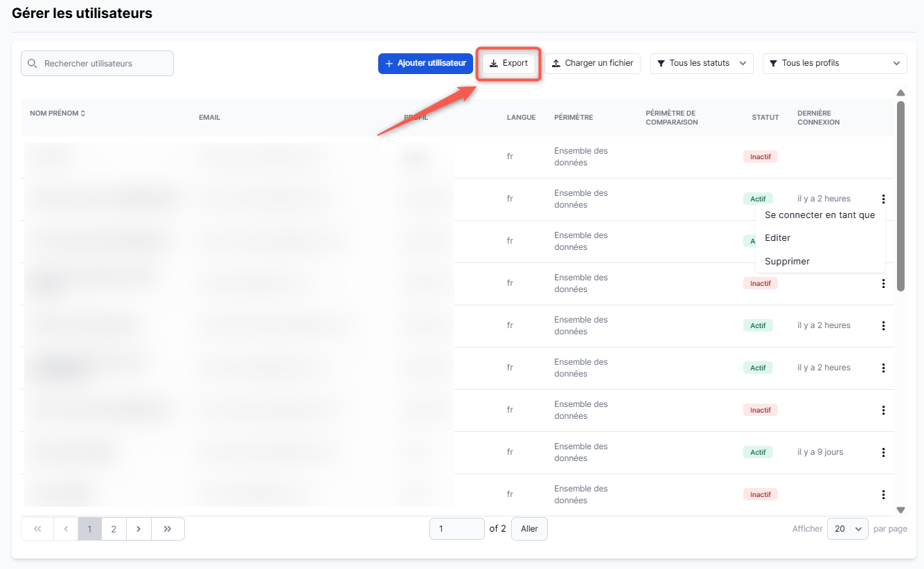
Task: Click the Aller button to jump page
Action: pyautogui.click(x=529, y=529)
